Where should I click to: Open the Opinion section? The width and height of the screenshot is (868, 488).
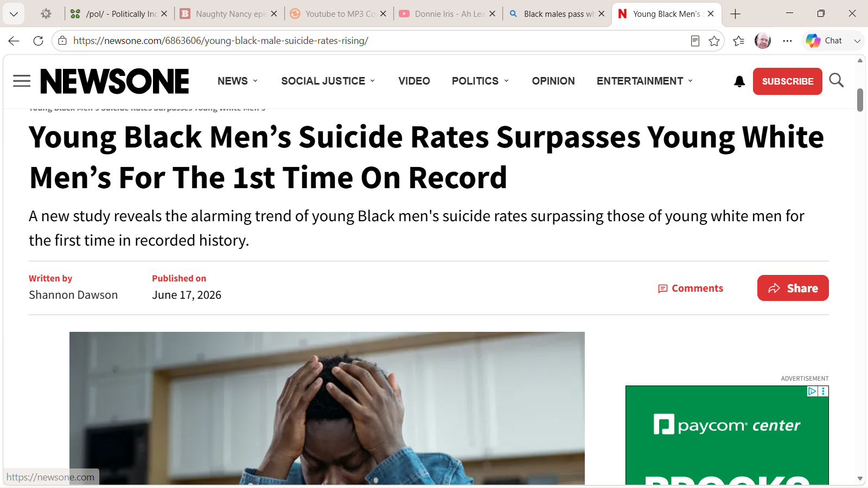pyautogui.click(x=553, y=81)
